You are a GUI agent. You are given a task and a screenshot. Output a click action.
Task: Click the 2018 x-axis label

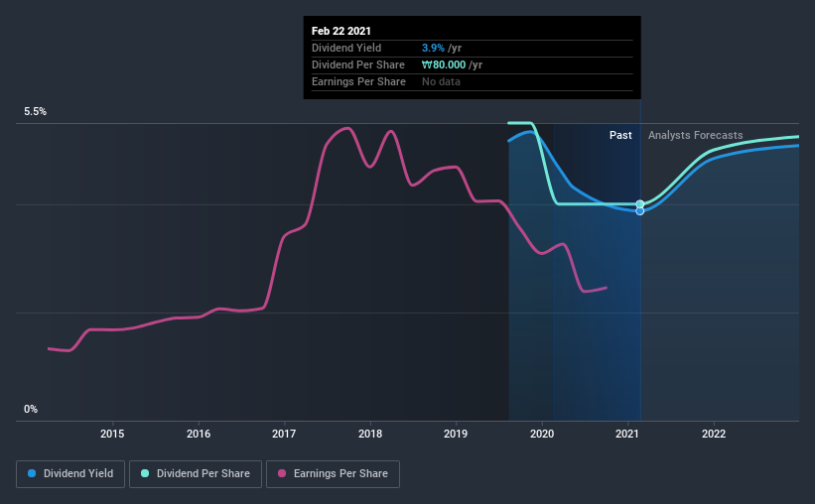370,434
